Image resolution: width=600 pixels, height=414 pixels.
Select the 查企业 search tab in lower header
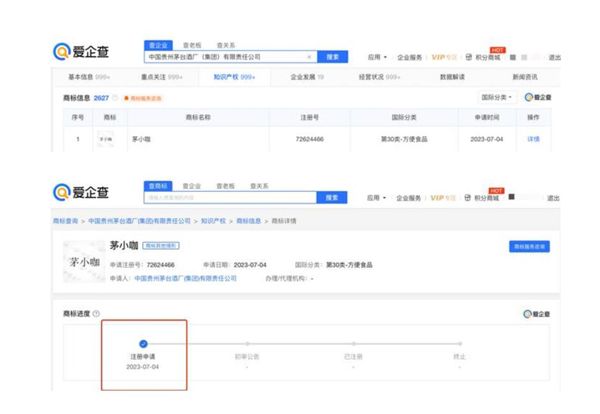pyautogui.click(x=192, y=186)
